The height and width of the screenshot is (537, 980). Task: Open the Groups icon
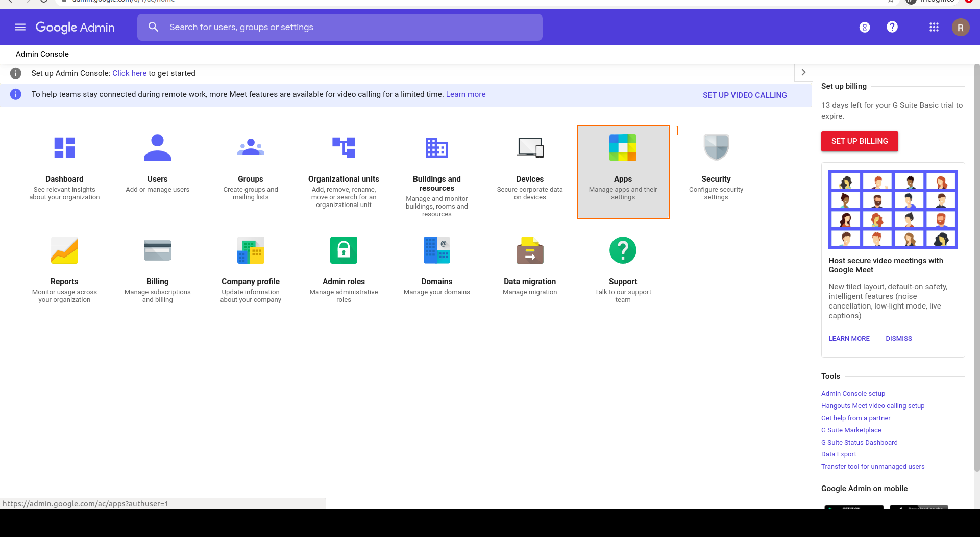click(251, 148)
